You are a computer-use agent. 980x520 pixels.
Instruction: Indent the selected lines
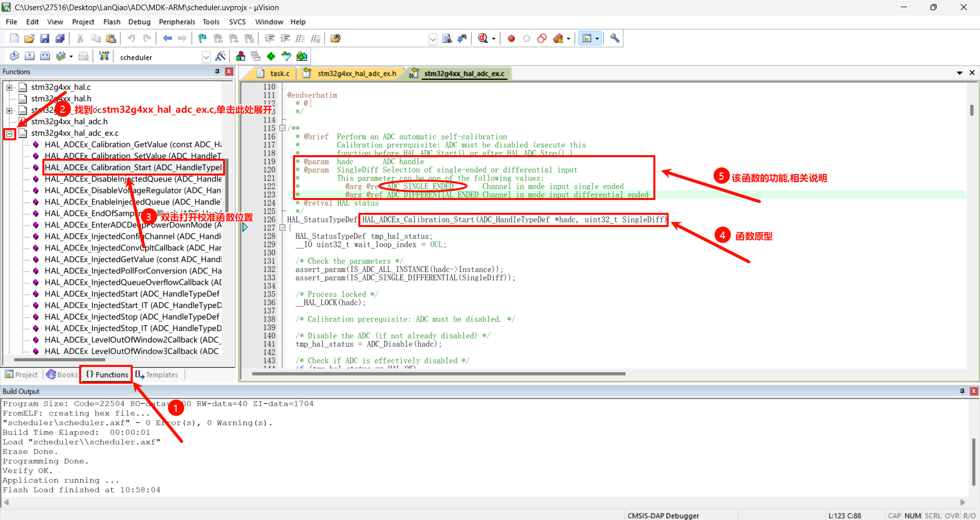[270, 38]
